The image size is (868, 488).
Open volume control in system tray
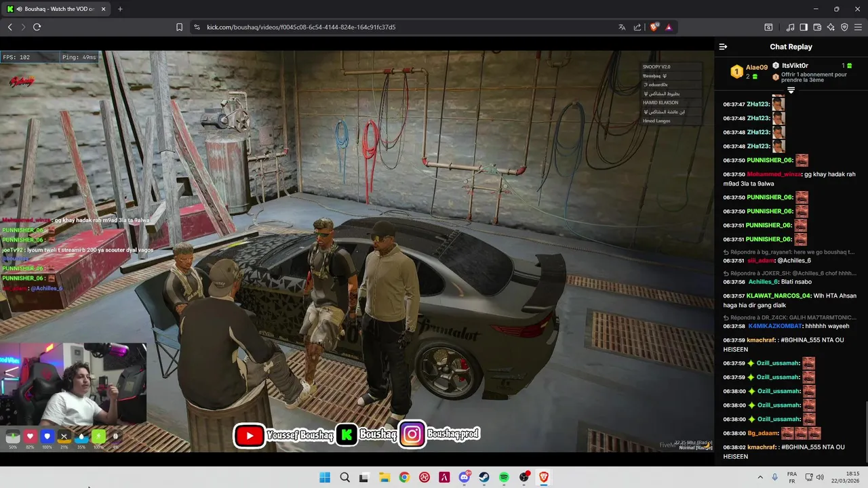(x=820, y=477)
